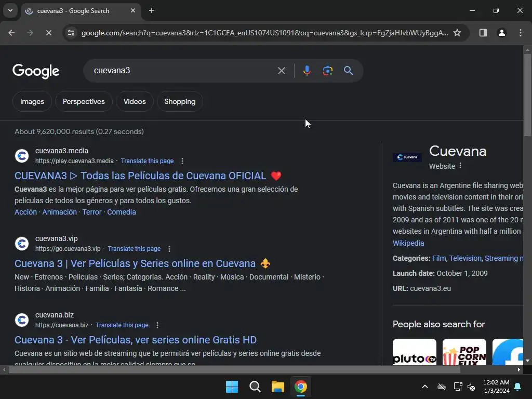532x399 pixels.
Task: Open more options for cuevana3.media result
Action: pos(182,161)
